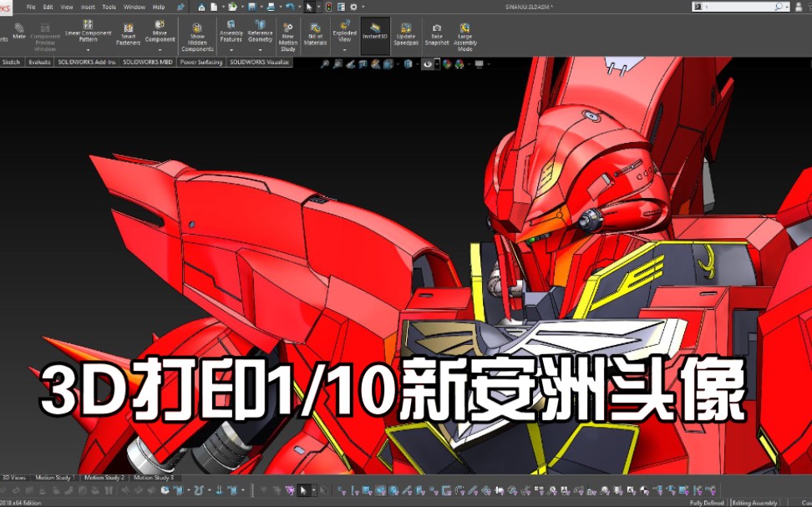This screenshot has width=812, height=507.
Task: Open the search box magnifier dropdown arrow
Action: point(787,7)
